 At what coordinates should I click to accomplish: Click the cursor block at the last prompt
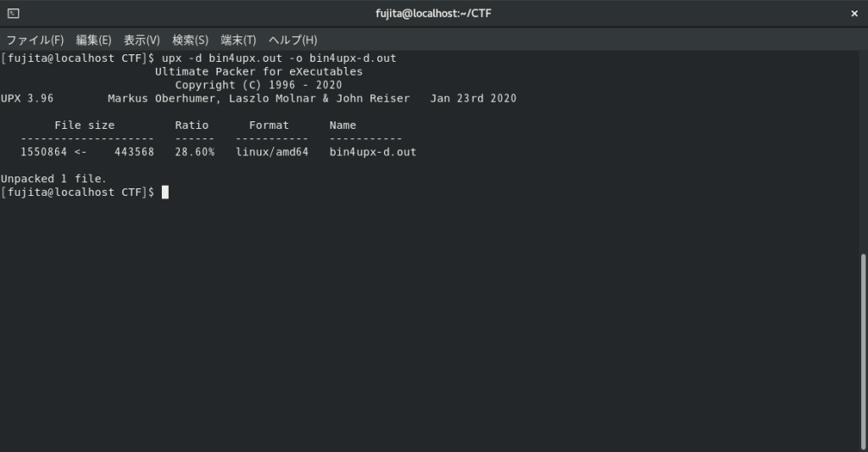click(165, 193)
